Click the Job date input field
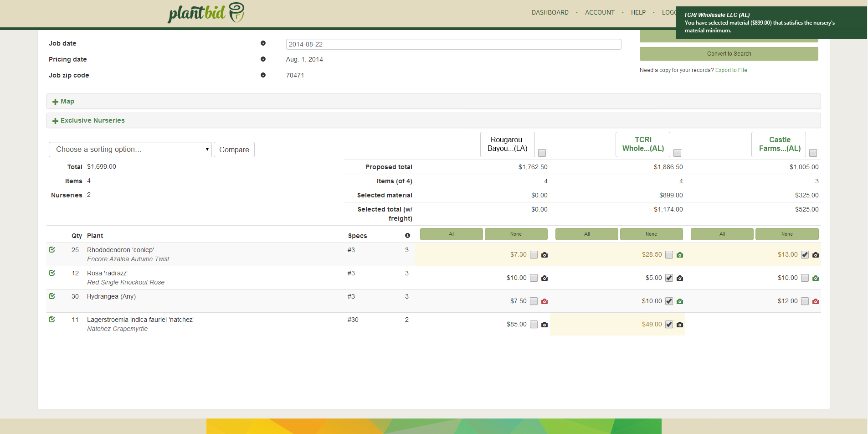This screenshot has height=434, width=868. point(454,44)
